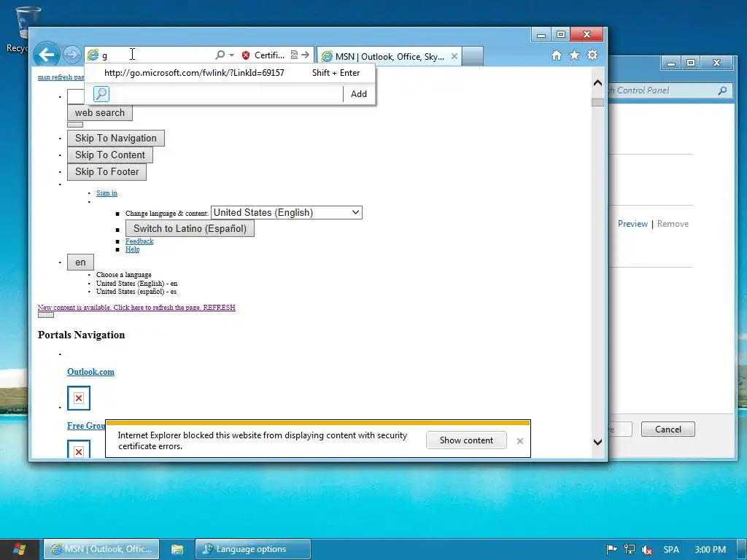747x560 pixels.
Task: Click Add in the search suggestions box
Action: coord(359,94)
